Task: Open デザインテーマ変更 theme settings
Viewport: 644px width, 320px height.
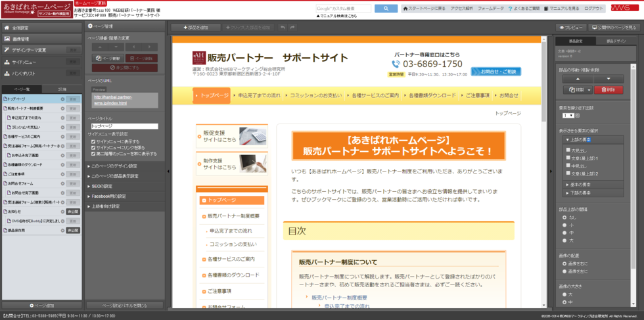Action: (x=29, y=50)
